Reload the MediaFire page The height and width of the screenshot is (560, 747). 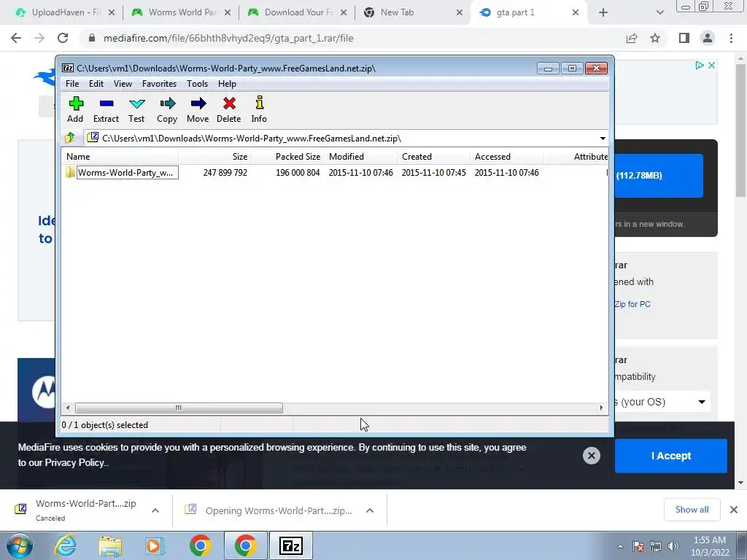tap(63, 38)
